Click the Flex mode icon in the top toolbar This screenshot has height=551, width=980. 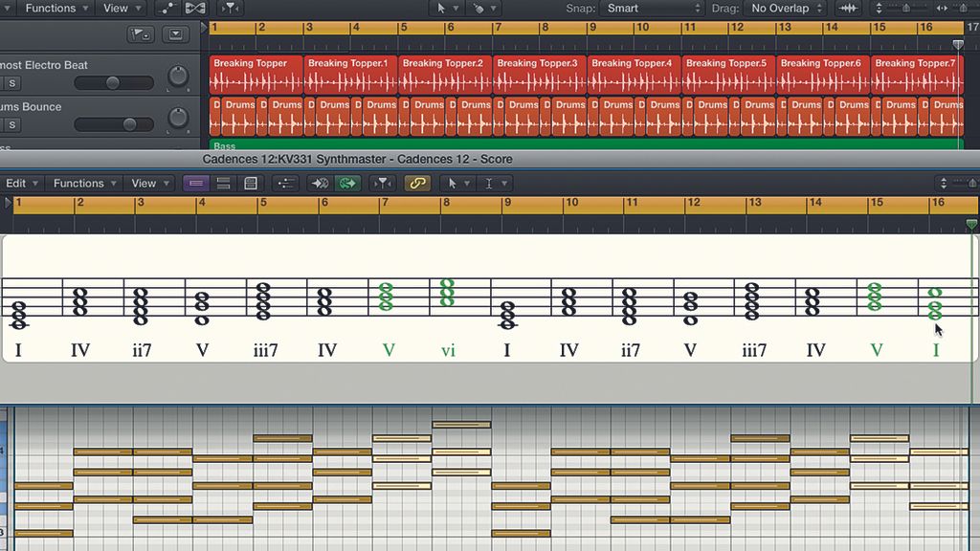click(x=195, y=8)
